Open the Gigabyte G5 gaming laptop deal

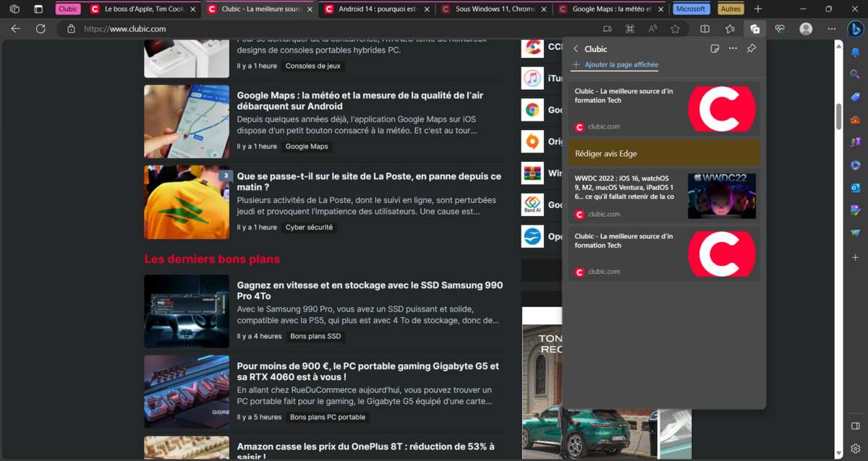coord(367,371)
